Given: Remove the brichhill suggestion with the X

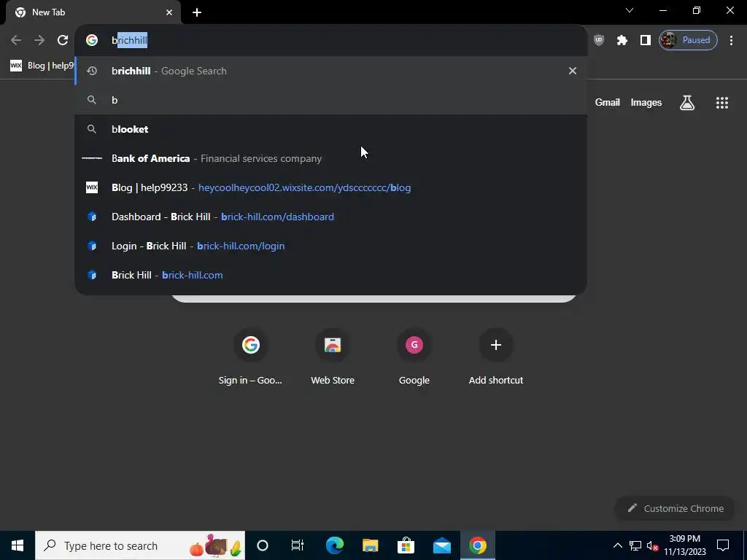Looking at the screenshot, I should 572,71.
